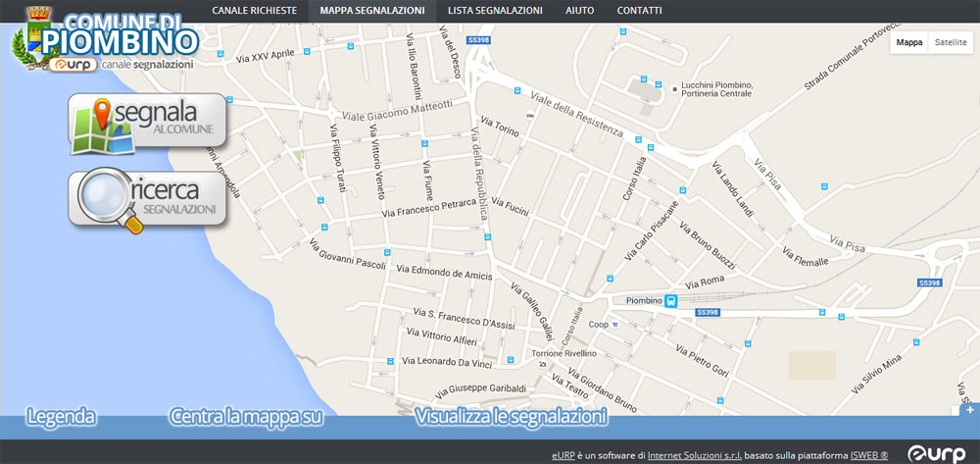Open the Centra la mappa su panel
Screen dimensions: 980x464
247,417
